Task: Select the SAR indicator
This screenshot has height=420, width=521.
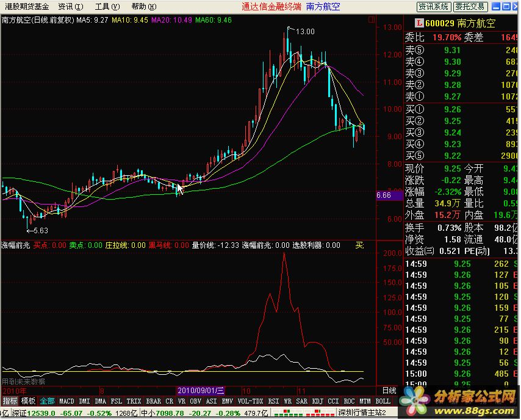Action: [302, 401]
